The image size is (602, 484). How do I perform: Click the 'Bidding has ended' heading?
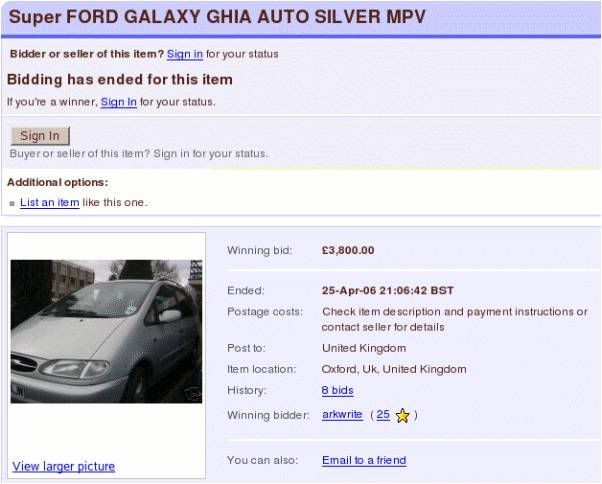coord(120,80)
